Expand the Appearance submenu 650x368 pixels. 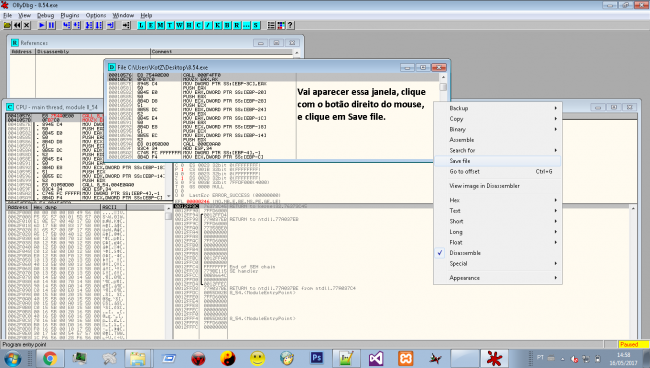[x=497, y=278]
